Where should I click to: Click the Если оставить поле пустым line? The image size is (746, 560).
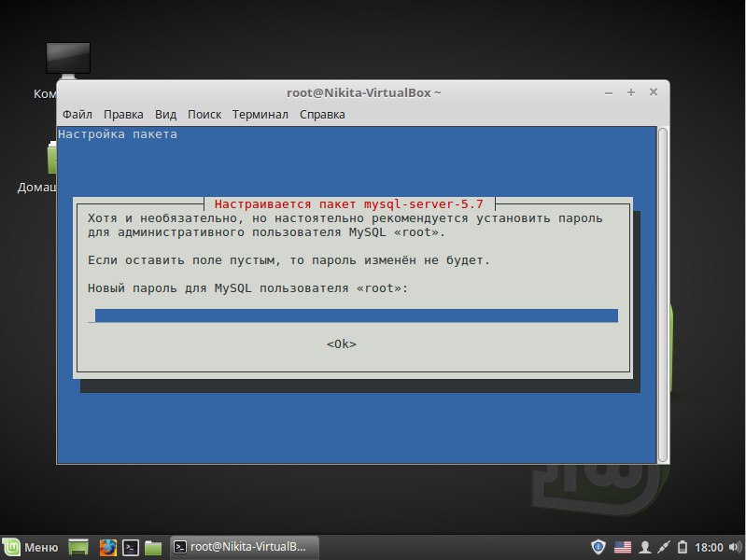pos(289,260)
